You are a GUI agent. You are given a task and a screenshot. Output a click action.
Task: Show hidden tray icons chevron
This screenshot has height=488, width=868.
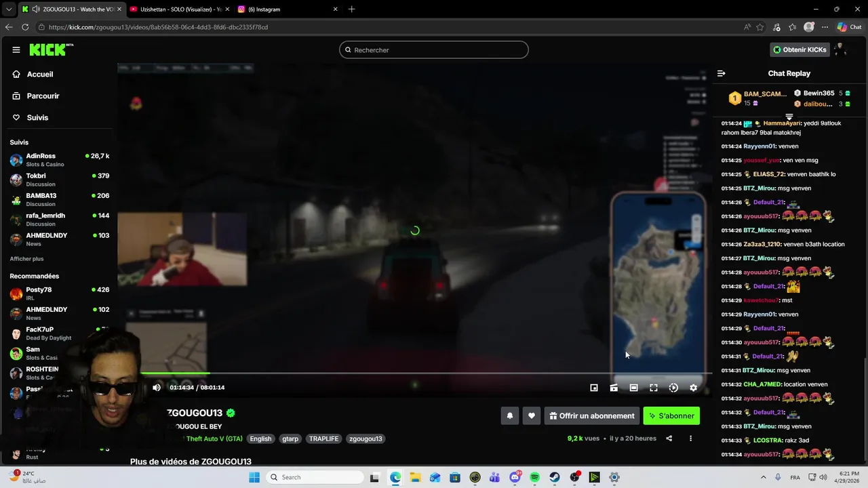(x=763, y=477)
